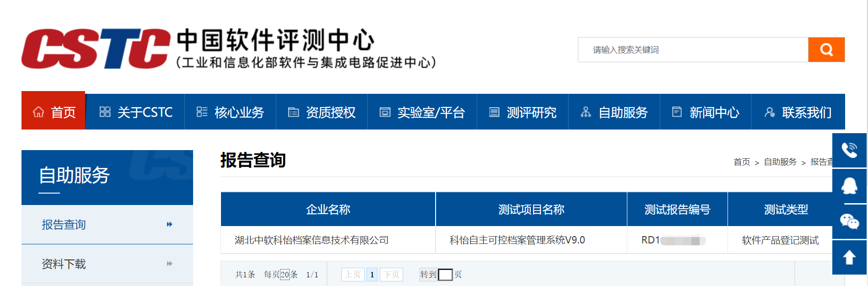Viewport: 868px width, 286px height.
Task: Open the 新闻中心 menu
Action: [706, 112]
